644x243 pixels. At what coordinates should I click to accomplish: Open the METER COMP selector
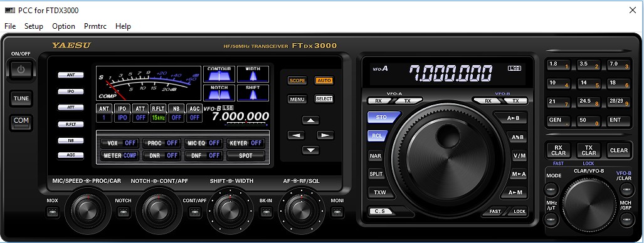(119, 155)
